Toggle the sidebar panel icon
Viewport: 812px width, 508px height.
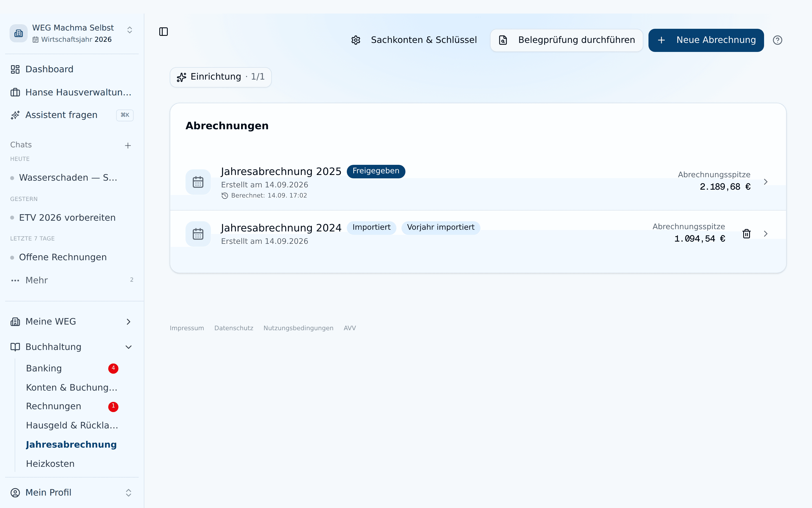164,32
